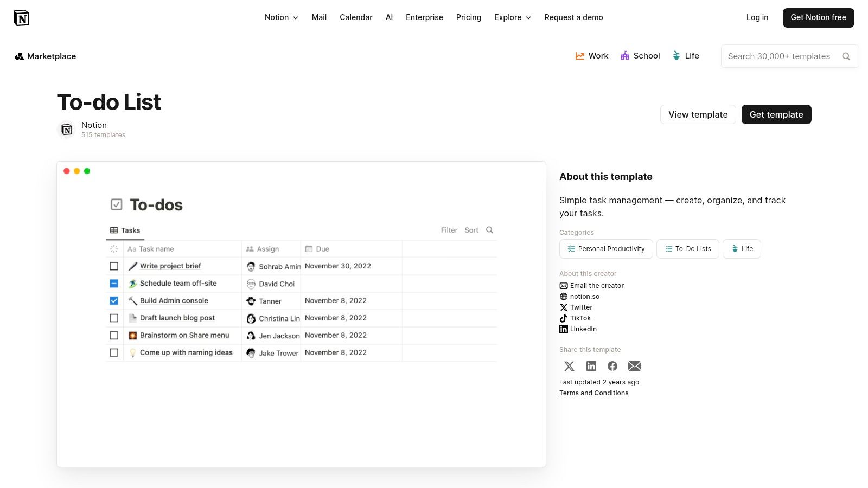Image resolution: width=868 pixels, height=488 pixels.
Task: Share template on X icon
Action: click(x=569, y=366)
